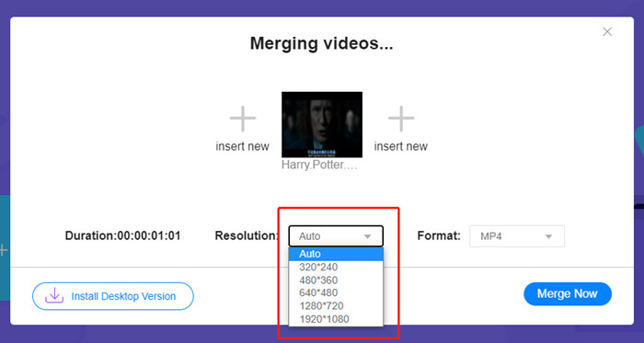
Task: Select Auto resolution option
Action: point(336,254)
